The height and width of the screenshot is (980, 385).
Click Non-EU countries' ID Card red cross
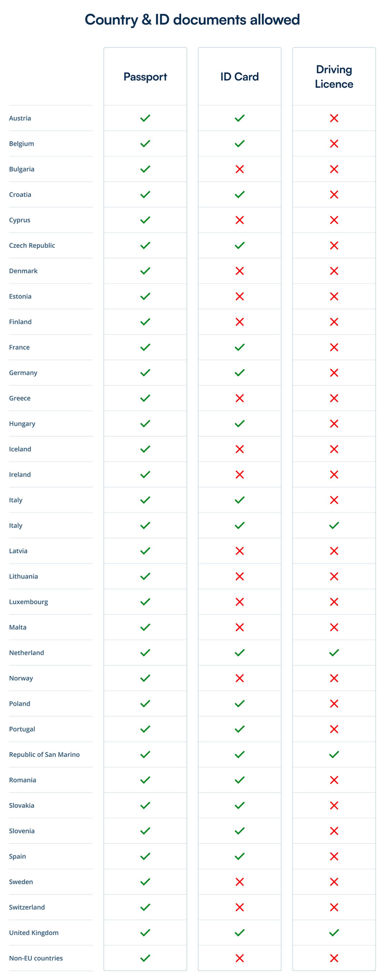coord(239,958)
